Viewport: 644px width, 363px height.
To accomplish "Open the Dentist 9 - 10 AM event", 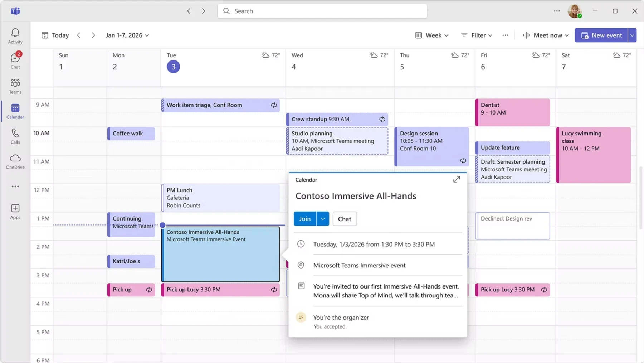I will (x=513, y=112).
